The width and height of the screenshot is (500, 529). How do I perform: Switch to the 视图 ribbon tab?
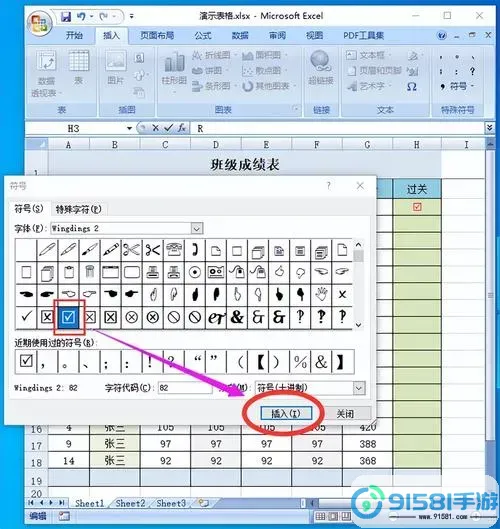tap(314, 35)
